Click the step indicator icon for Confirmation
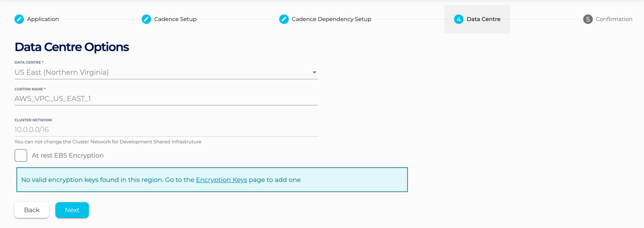This screenshot has height=228, width=644. pos(588,19)
